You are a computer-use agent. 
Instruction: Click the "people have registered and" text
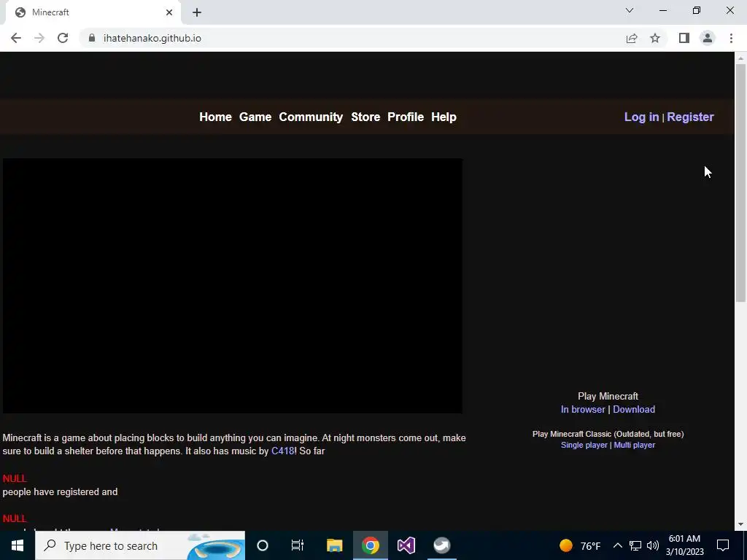tap(60, 492)
